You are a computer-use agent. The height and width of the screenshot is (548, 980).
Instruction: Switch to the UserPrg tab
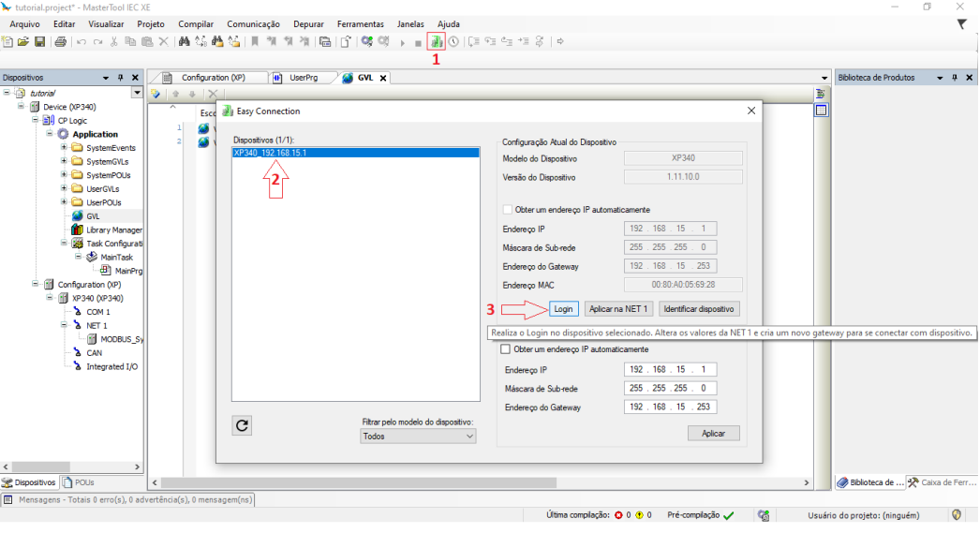(303, 78)
